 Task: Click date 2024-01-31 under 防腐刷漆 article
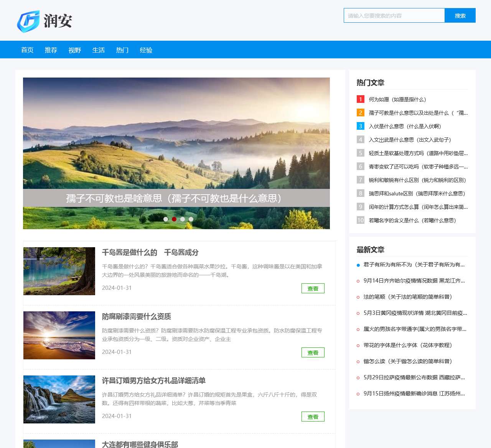[x=117, y=352]
